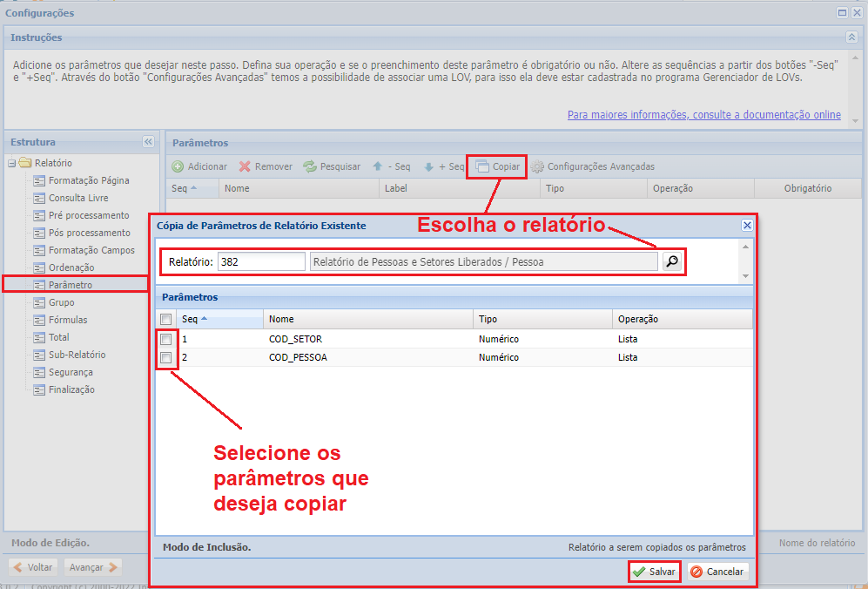Open the online documentation link
This screenshot has height=589, width=868.
tap(703, 114)
